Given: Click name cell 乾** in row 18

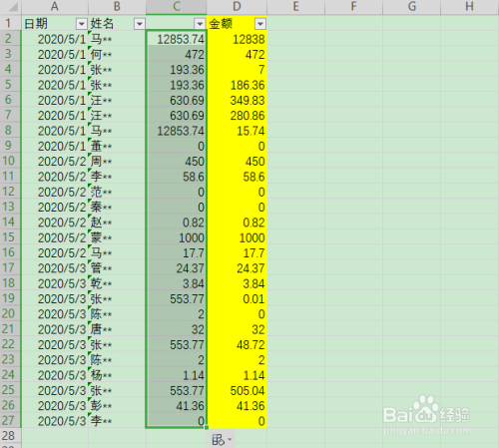Looking at the screenshot, I should 117,283.
